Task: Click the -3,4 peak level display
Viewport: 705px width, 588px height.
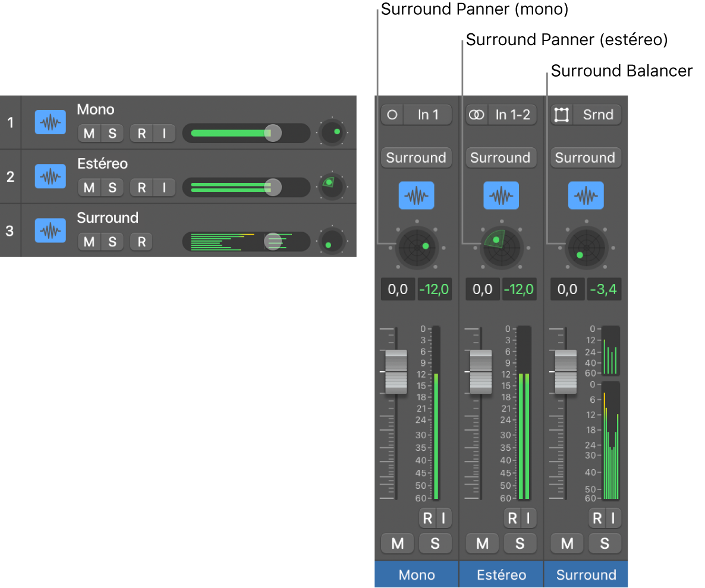Action: (603, 289)
